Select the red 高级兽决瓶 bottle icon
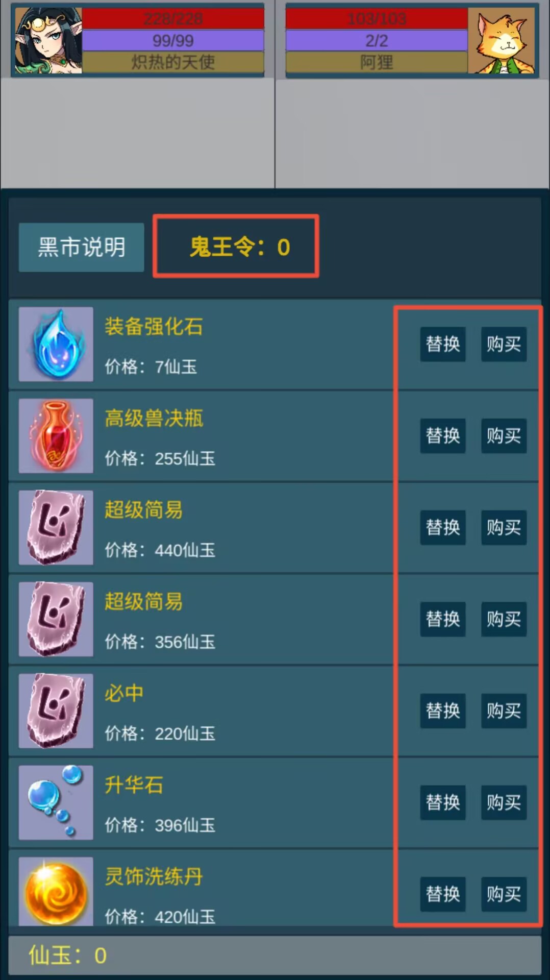The width and height of the screenshot is (550, 980). point(56,436)
